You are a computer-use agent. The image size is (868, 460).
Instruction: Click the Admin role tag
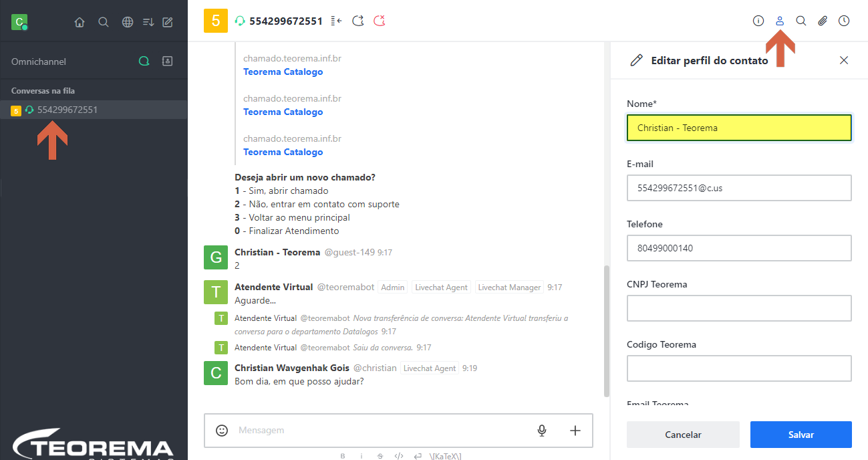[x=393, y=287]
